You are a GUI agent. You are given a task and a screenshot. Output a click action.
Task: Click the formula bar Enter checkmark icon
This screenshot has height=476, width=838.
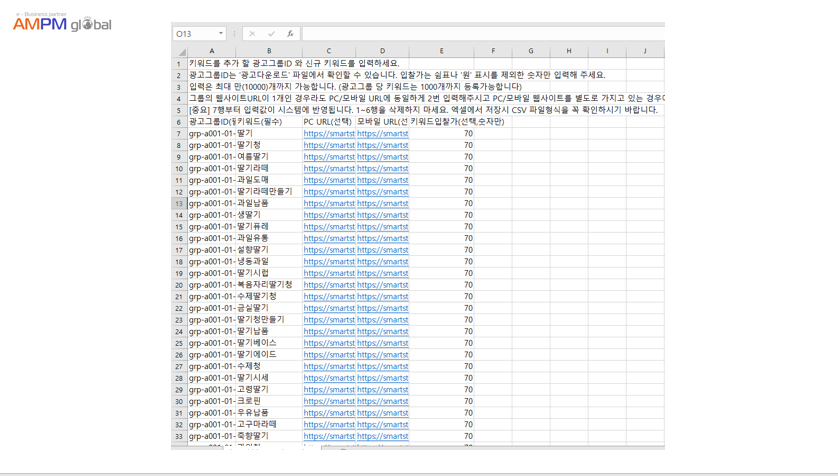click(x=271, y=34)
